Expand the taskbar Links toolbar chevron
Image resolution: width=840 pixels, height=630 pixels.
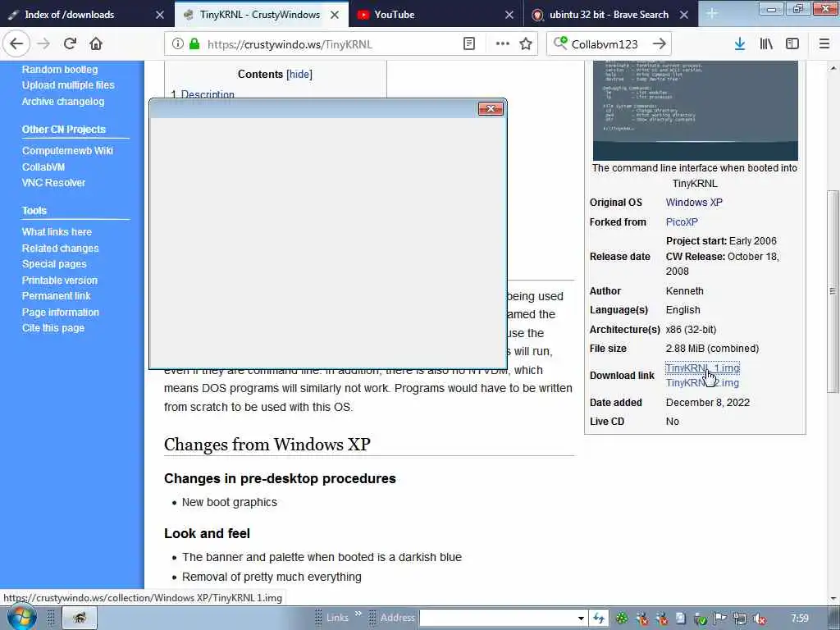point(358,614)
